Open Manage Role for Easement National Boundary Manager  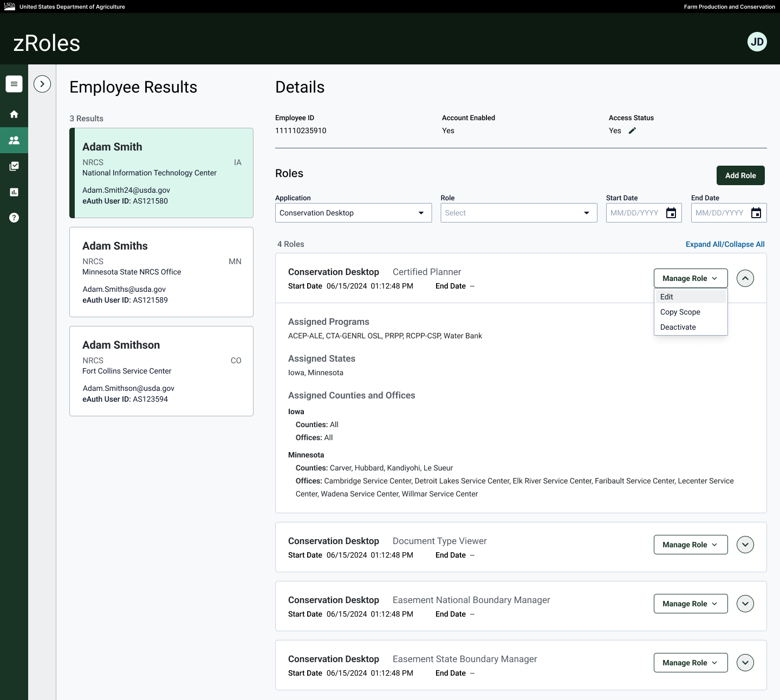point(691,604)
